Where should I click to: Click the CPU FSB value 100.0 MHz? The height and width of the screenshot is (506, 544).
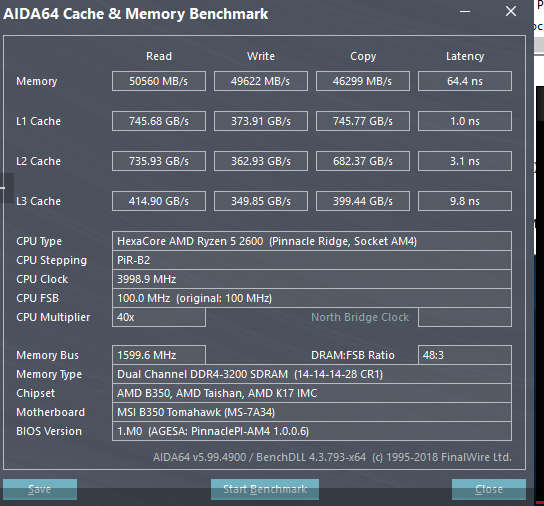(312, 298)
